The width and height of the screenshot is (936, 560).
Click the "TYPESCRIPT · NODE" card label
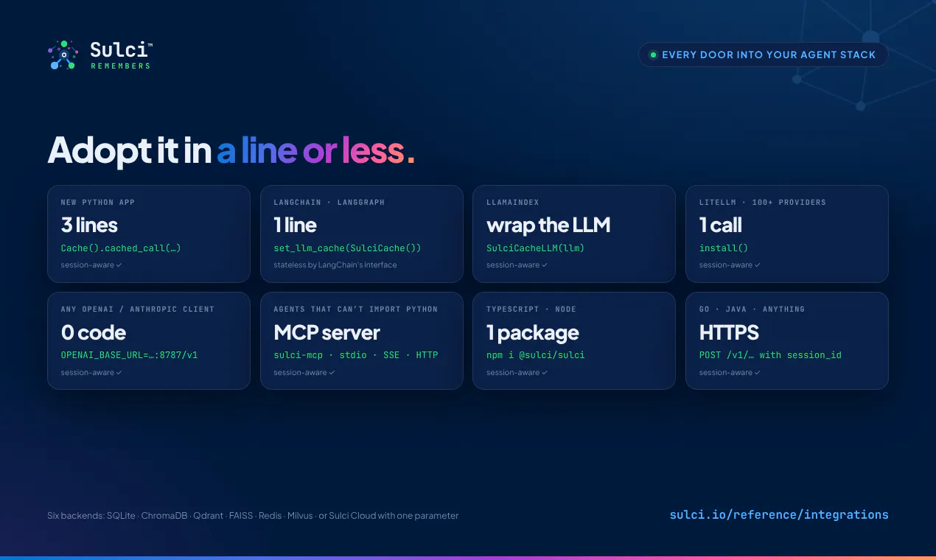[x=531, y=309]
